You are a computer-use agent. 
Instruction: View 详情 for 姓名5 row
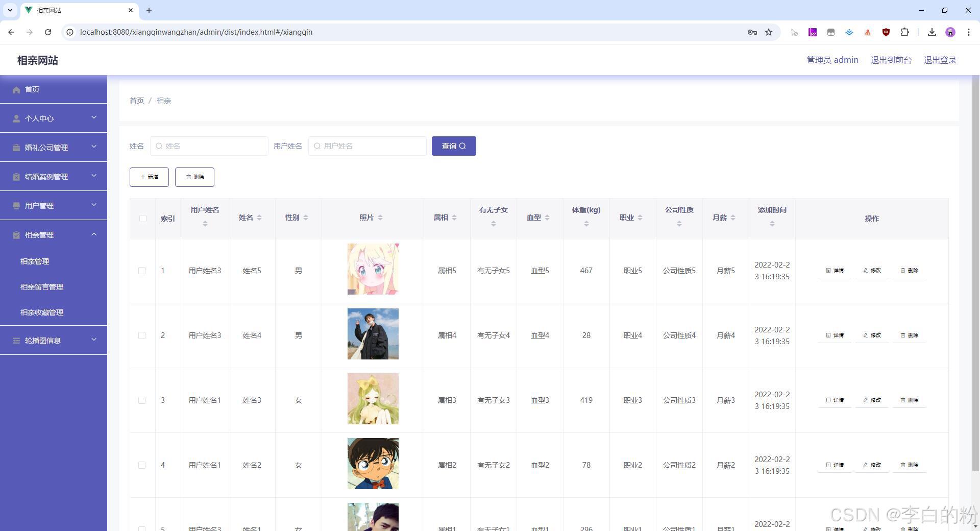click(x=835, y=271)
